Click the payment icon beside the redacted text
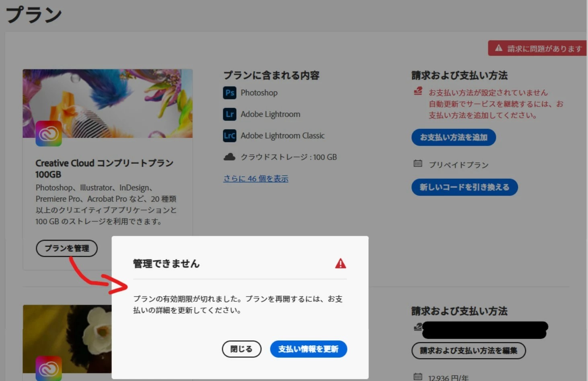 tap(417, 327)
